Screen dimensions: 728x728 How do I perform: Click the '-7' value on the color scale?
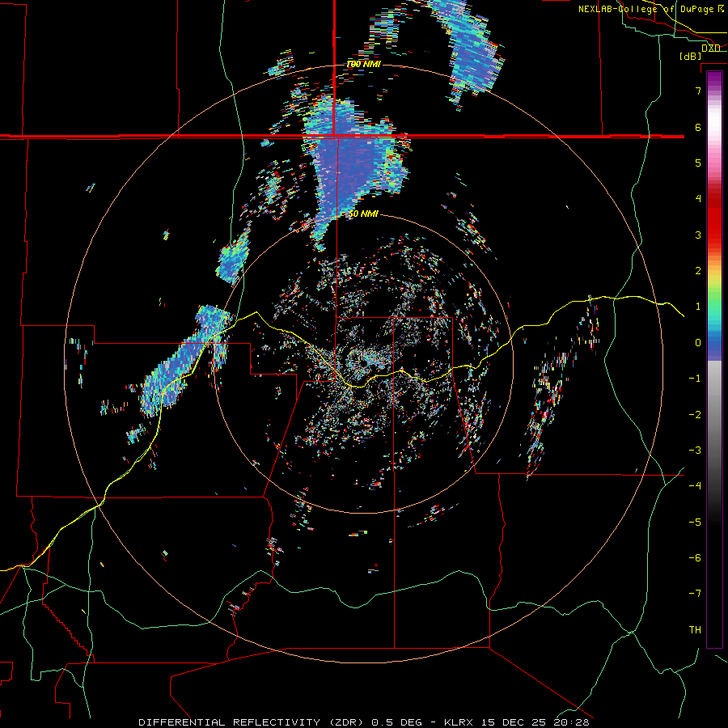(695, 594)
